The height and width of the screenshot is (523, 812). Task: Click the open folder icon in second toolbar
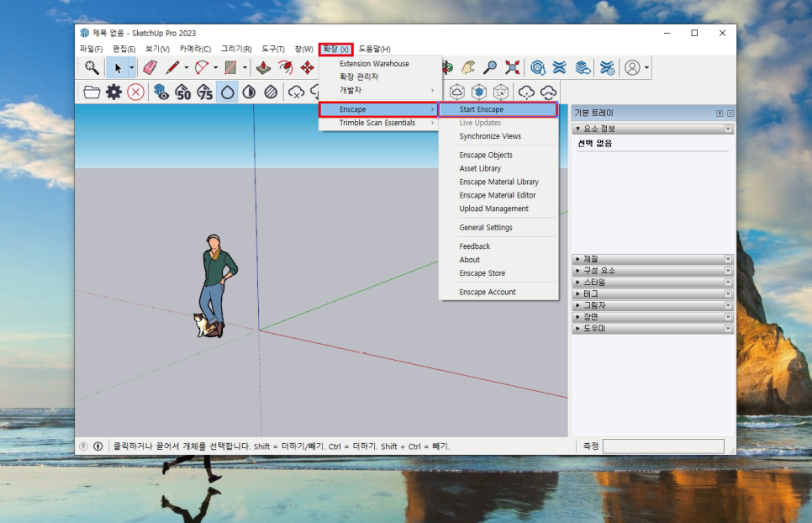point(92,92)
